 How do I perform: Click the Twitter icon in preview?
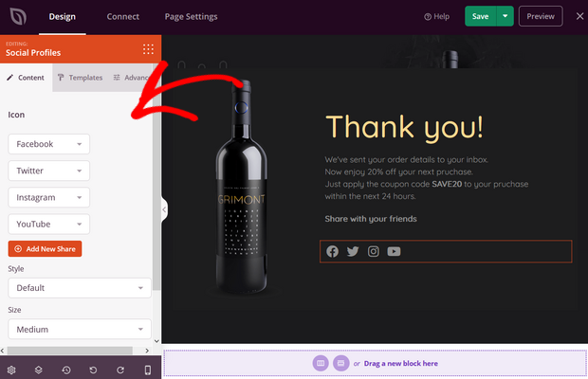tap(353, 251)
